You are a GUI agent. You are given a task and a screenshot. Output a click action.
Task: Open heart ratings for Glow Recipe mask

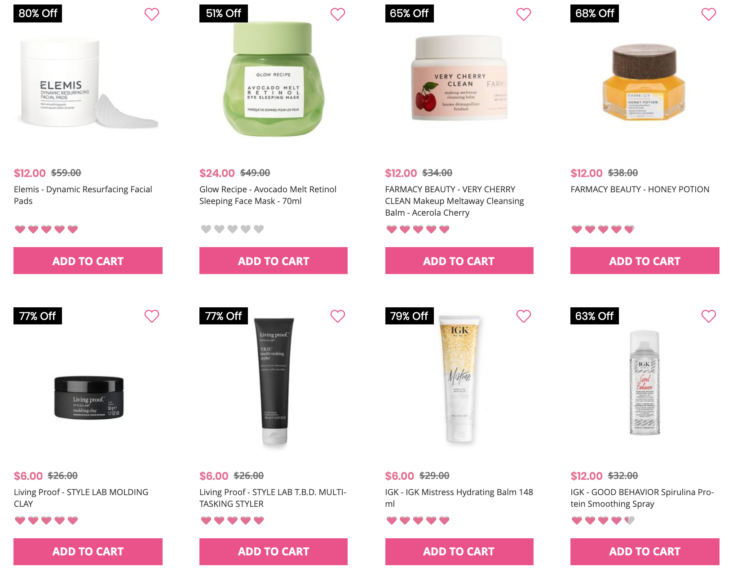[232, 229]
